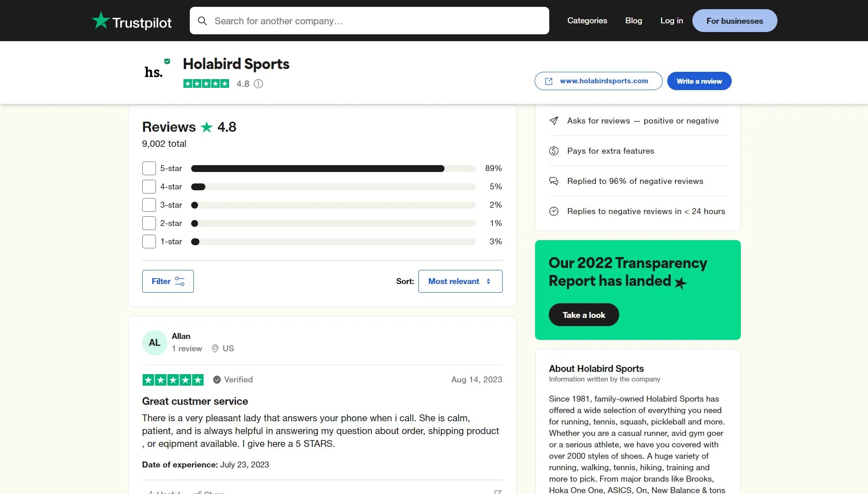Click the search magnifier icon
The image size is (868, 494).
pos(202,21)
